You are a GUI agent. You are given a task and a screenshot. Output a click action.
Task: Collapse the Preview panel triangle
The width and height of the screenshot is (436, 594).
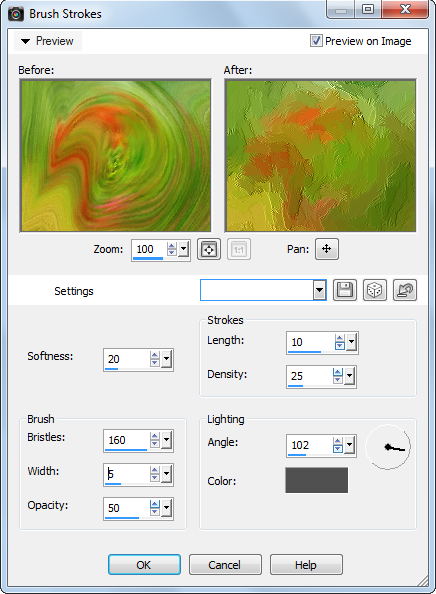25,41
